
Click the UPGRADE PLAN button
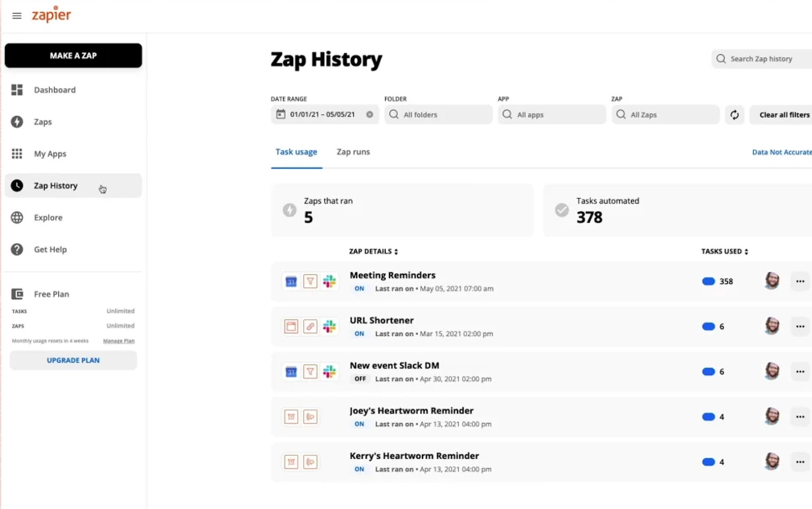point(73,360)
